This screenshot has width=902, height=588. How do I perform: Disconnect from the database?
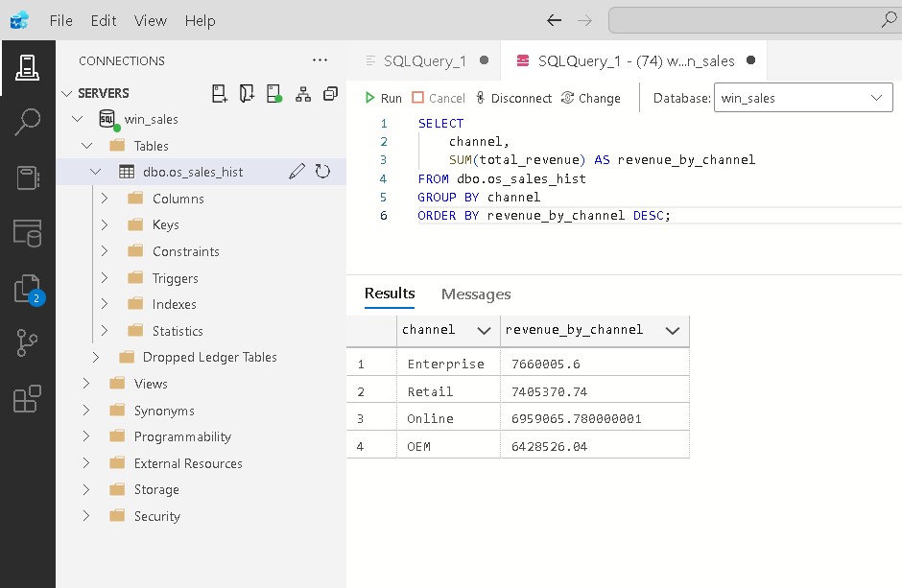(x=513, y=98)
